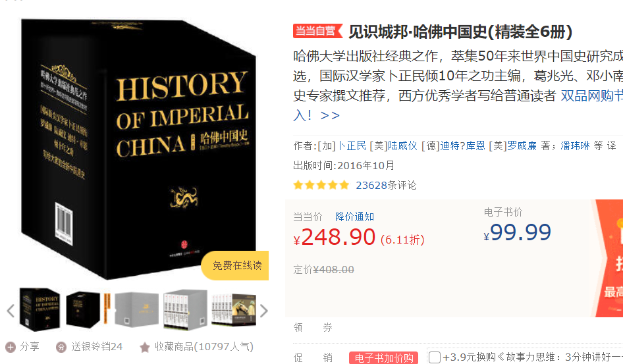Click the five-star rating icons
The width and height of the screenshot is (623, 364).
(x=321, y=185)
